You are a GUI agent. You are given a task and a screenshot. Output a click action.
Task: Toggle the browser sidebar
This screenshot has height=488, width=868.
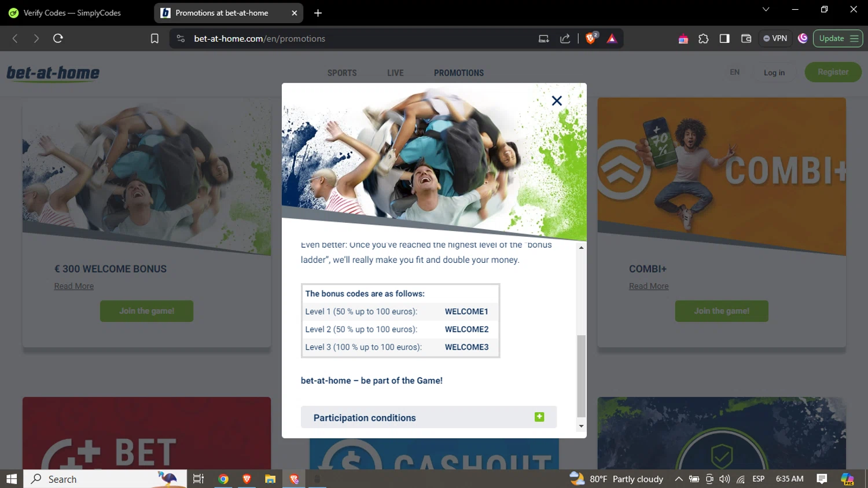[724, 39]
